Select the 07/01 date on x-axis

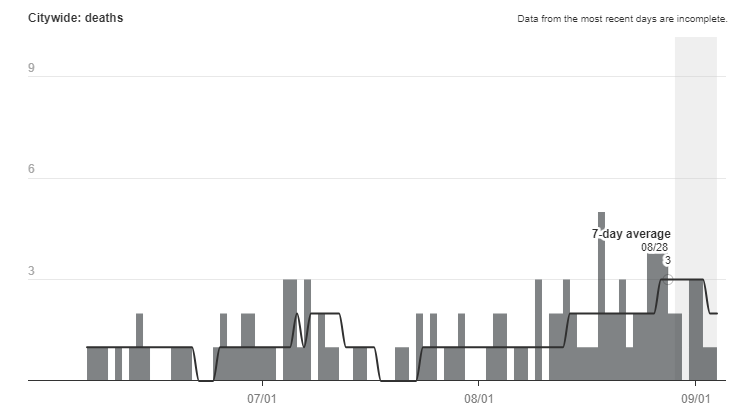(262, 398)
